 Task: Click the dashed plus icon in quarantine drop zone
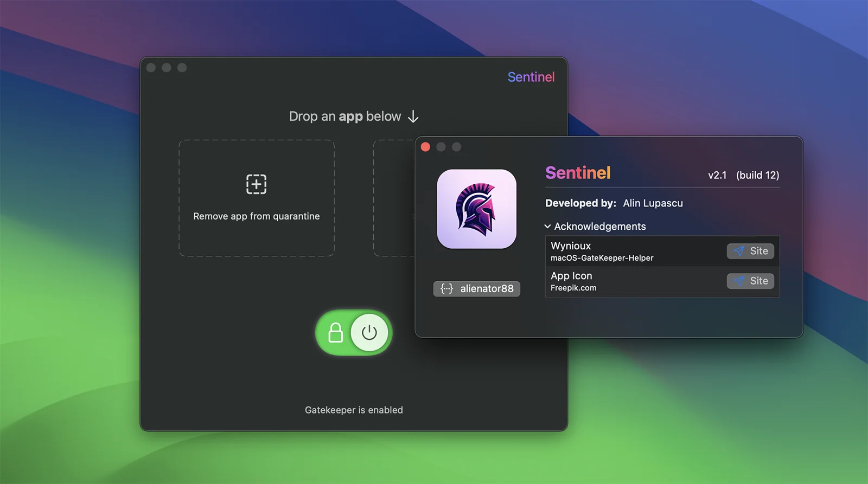click(x=256, y=184)
